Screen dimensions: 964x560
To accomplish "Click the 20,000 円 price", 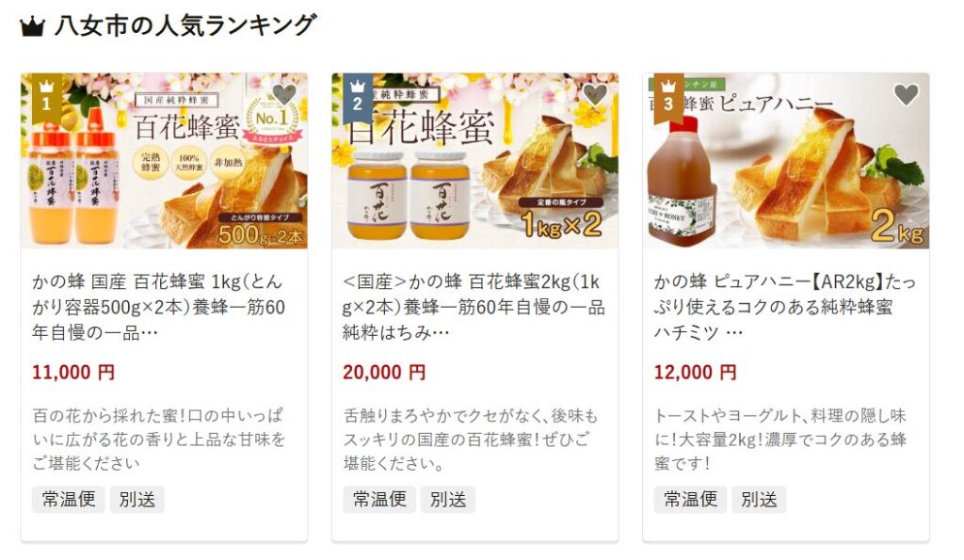I will point(384,372).
